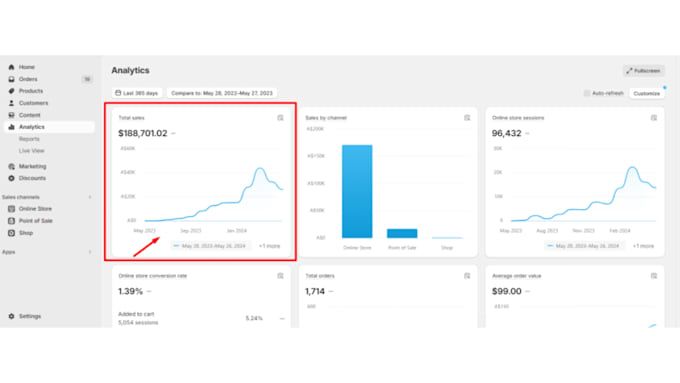This screenshot has height=383, width=680.
Task: Open report icon on Average order value card
Action: pyautogui.click(x=654, y=276)
